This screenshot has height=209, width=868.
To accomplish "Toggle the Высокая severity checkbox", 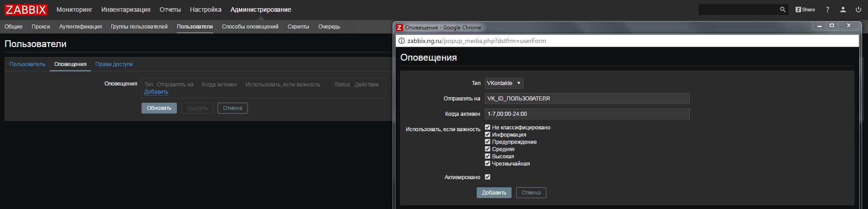I will pos(488,156).
